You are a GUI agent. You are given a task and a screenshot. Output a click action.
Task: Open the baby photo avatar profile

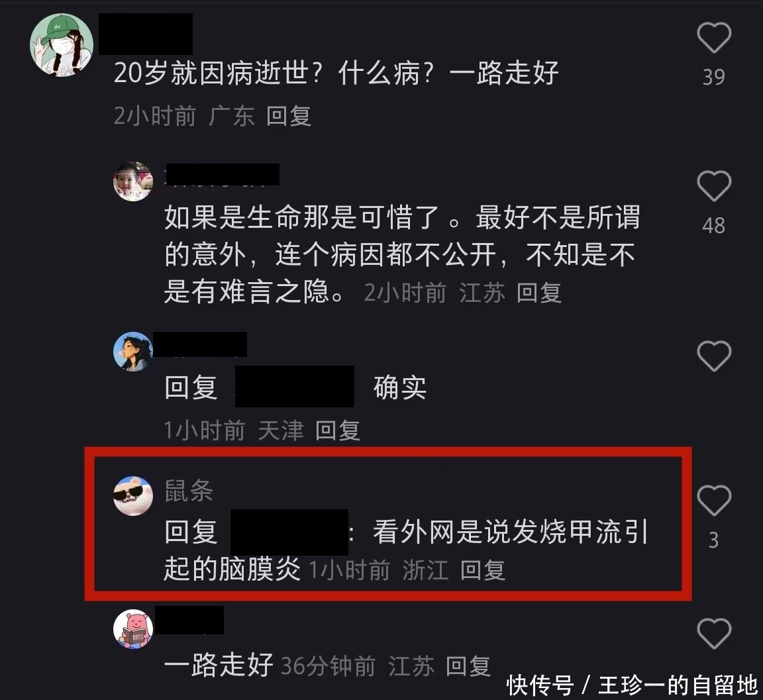pos(133,181)
